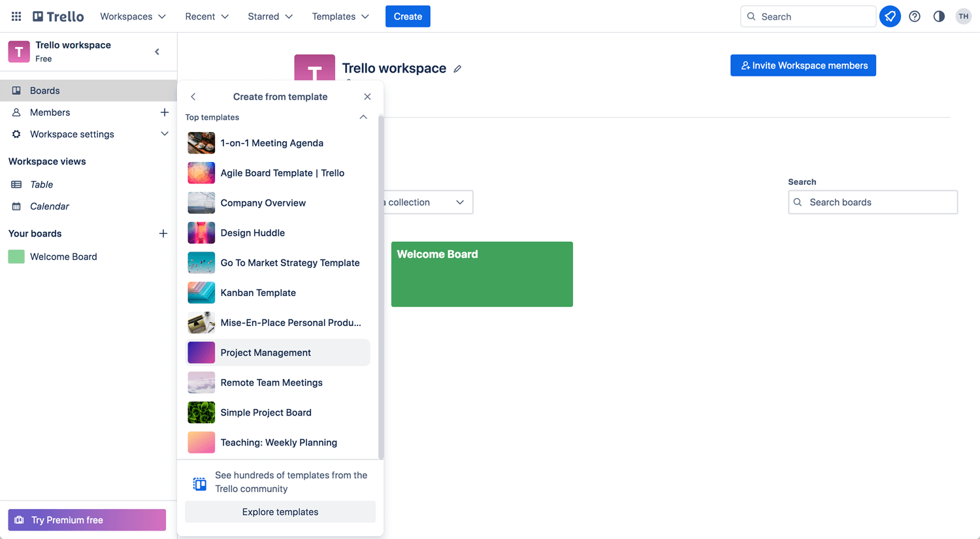Click the Kanban Template thumbnail image
This screenshot has width=980, height=539.
pos(201,293)
